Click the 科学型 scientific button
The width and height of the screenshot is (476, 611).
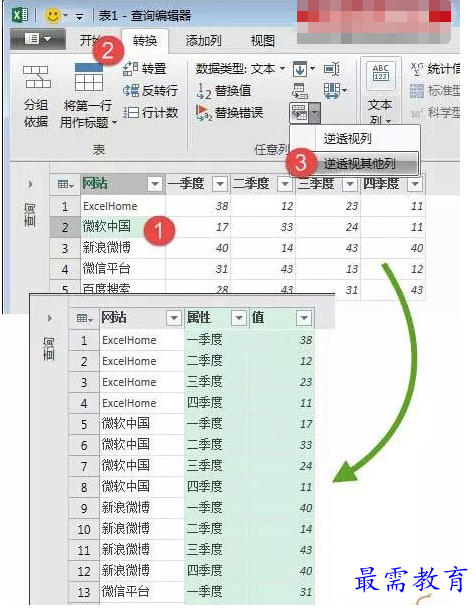(435, 113)
